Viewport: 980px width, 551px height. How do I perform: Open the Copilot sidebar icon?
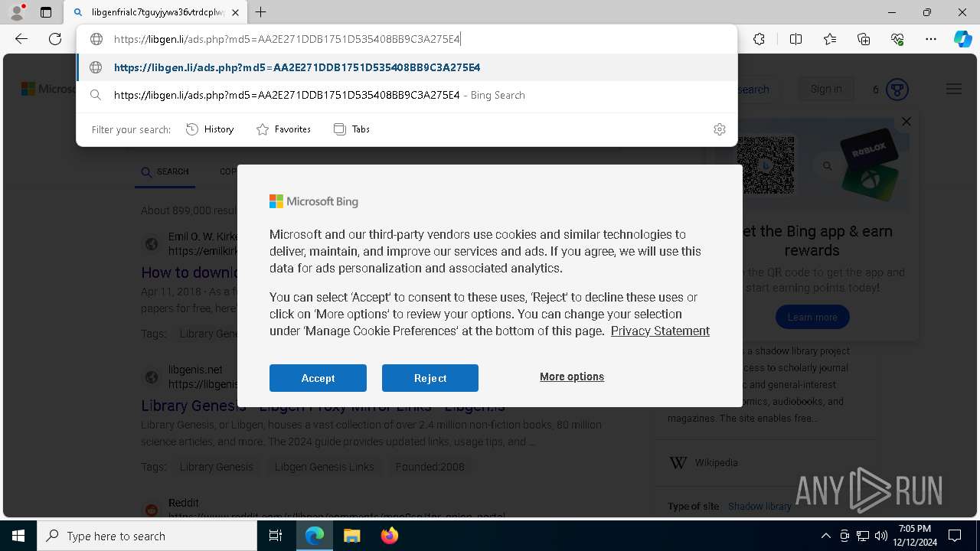(962, 39)
